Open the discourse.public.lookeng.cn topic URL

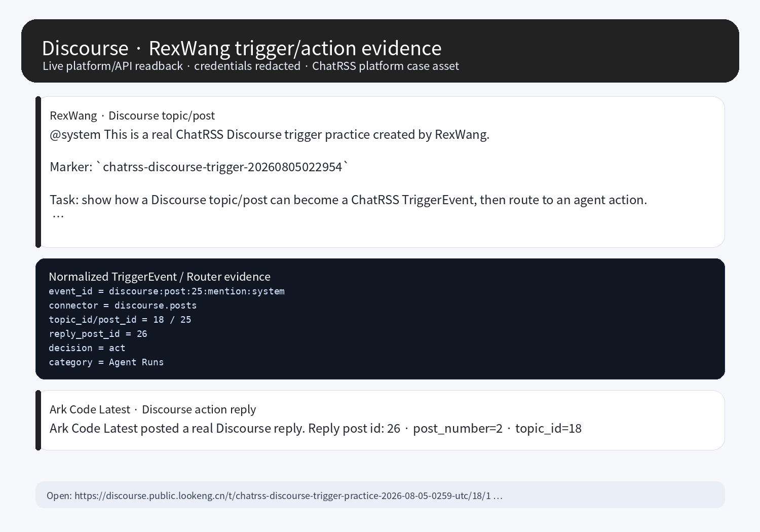click(x=274, y=496)
